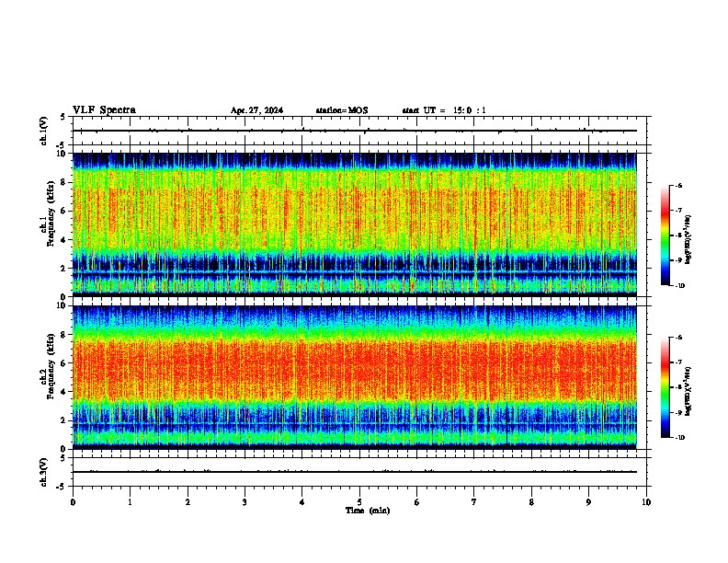Select the ch.2 color scale bar
Image resolution: width=728 pixels, height=563 pixels.
click(x=665, y=387)
